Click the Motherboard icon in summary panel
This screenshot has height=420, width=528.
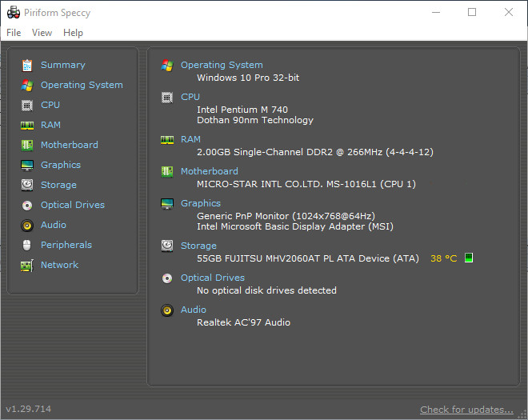(167, 172)
